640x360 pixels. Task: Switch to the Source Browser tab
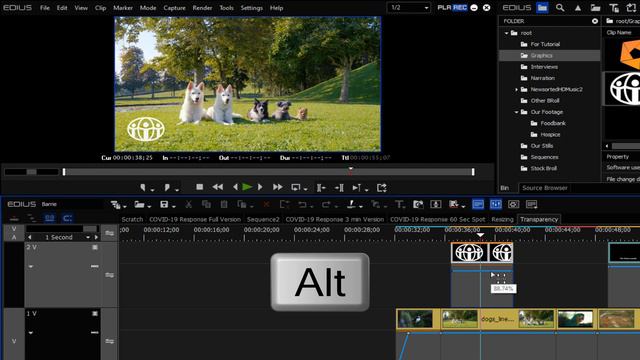[x=545, y=188]
